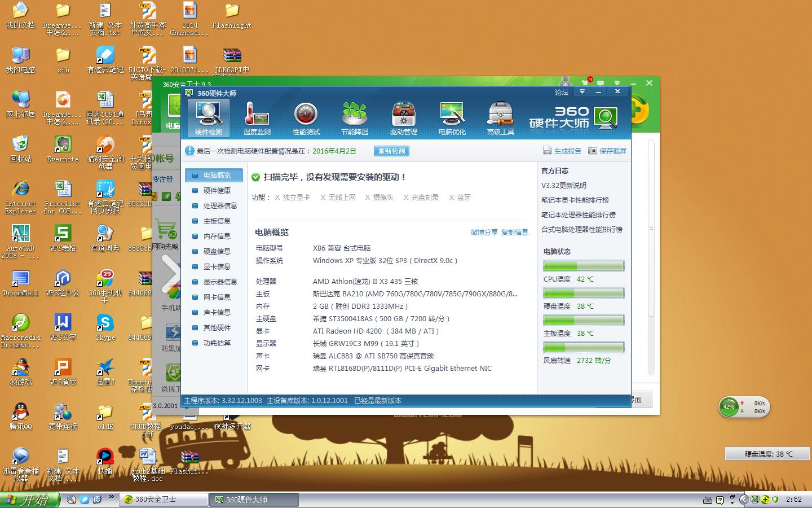Open 驱动管理 driver management
Image resolution: width=812 pixels, height=508 pixels.
pos(404,118)
